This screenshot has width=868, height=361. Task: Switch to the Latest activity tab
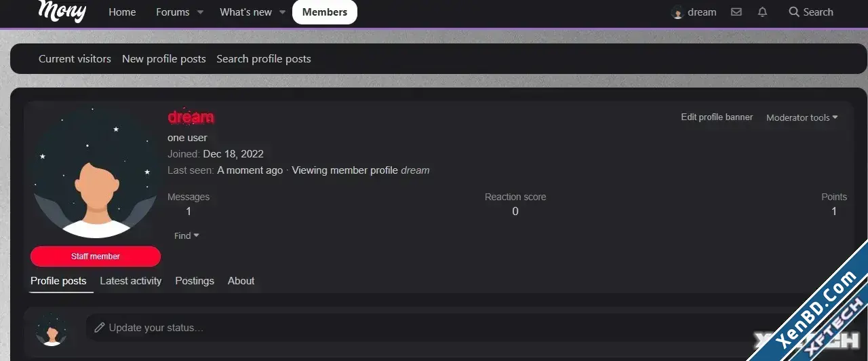(131, 281)
